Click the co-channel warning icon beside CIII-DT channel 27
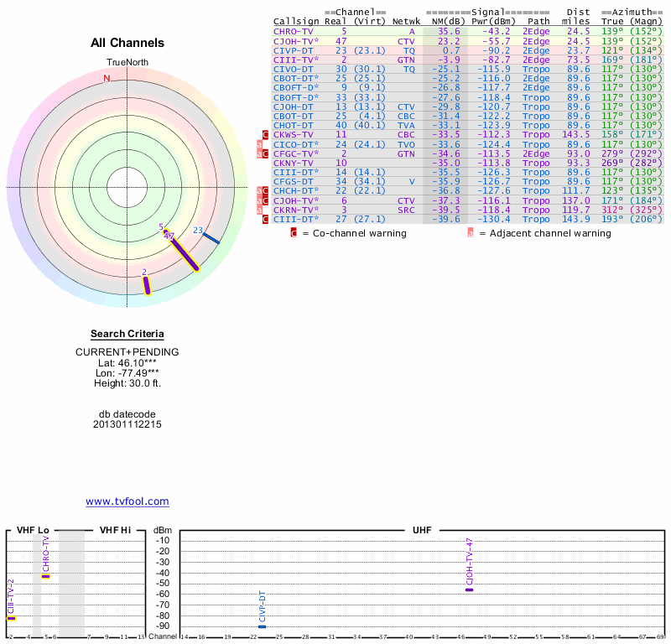The image size is (671, 644). [x=266, y=220]
